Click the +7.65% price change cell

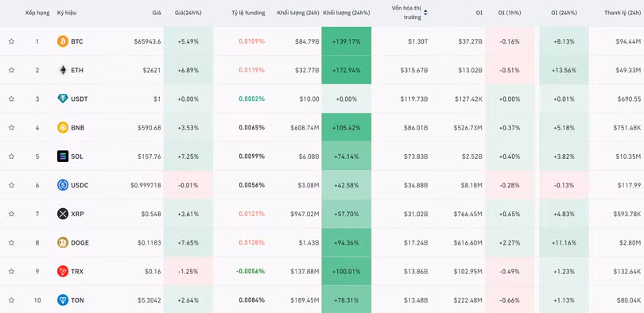click(188, 242)
